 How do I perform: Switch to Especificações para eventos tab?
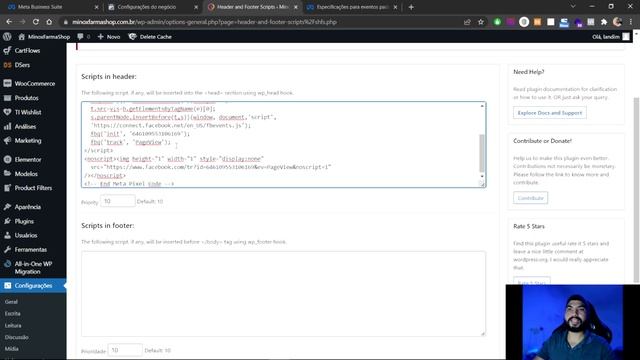coord(352,7)
